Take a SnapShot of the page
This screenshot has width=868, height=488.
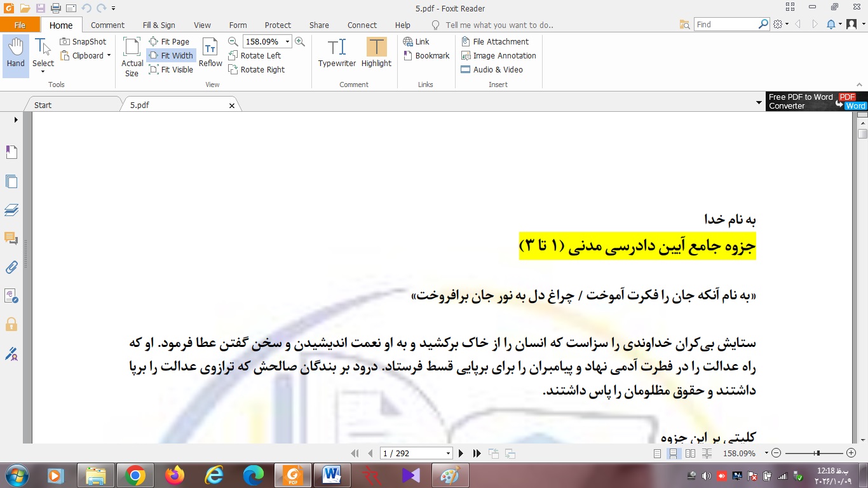pyautogui.click(x=83, y=41)
